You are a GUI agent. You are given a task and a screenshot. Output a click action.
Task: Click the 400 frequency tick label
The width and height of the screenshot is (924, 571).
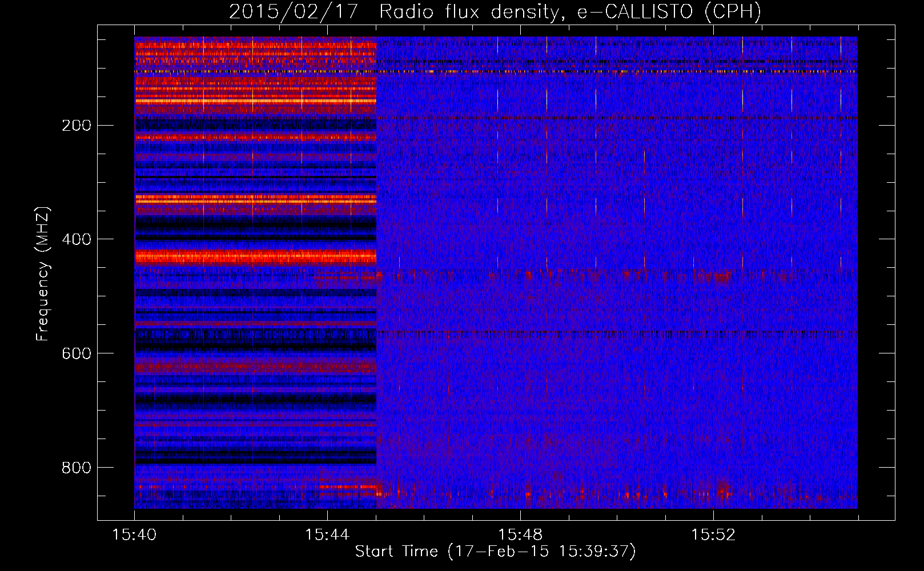[x=77, y=239]
